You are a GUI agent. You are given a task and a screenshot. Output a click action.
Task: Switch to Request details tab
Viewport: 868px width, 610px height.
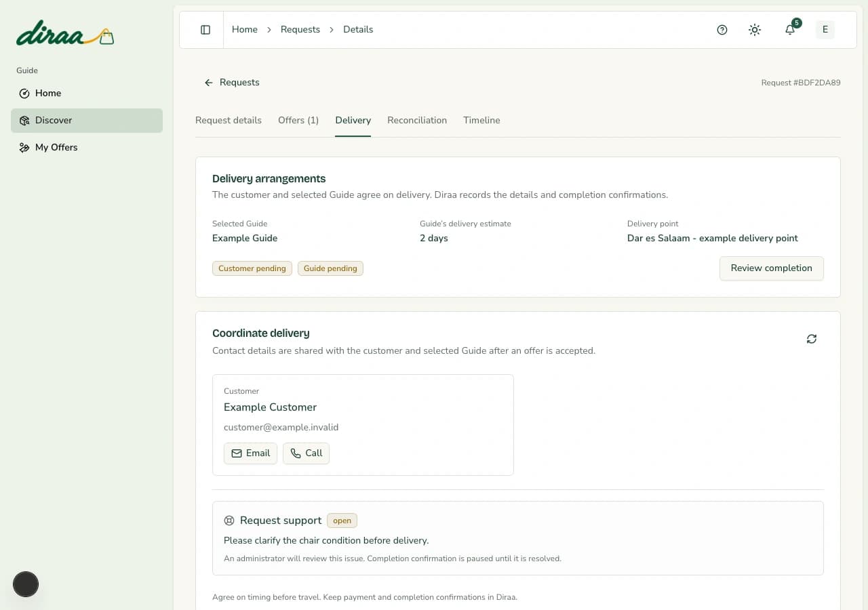point(229,121)
